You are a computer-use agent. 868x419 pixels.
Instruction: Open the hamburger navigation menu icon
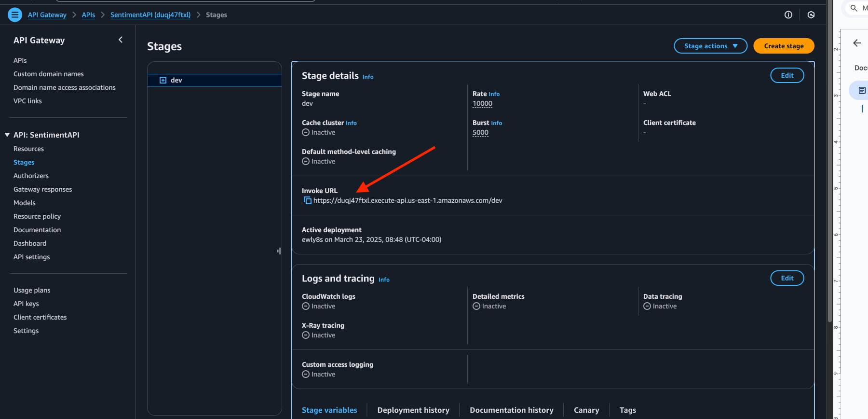[x=15, y=15]
